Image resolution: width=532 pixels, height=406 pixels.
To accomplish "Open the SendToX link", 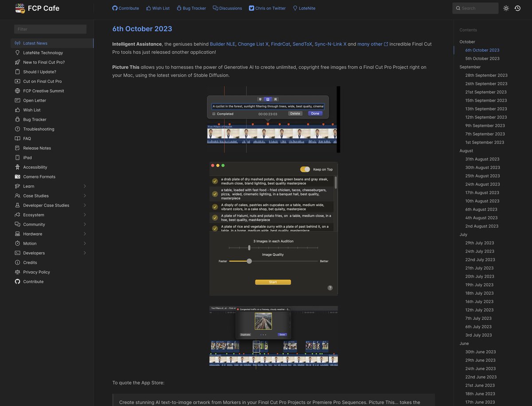I will coord(302,44).
